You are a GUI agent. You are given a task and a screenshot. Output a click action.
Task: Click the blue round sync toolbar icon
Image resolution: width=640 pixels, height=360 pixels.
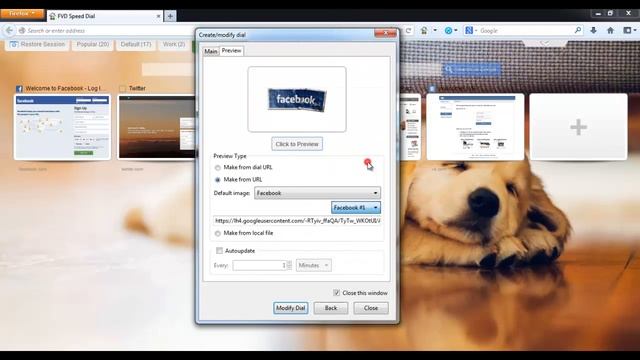tap(448, 31)
